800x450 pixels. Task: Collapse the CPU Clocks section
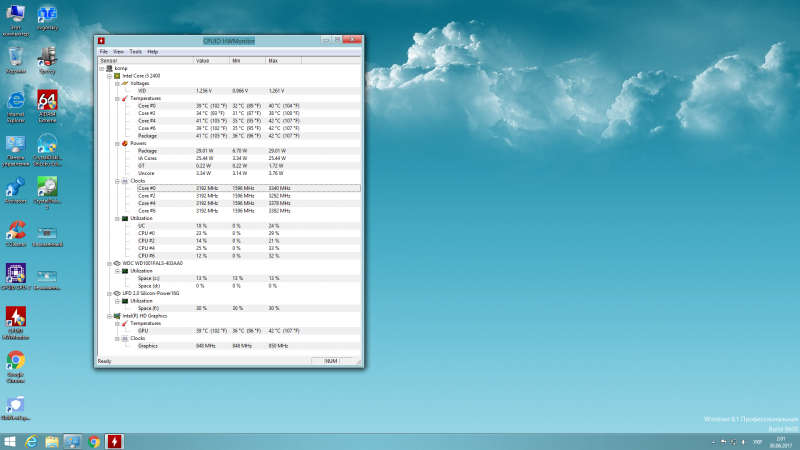[x=115, y=181]
